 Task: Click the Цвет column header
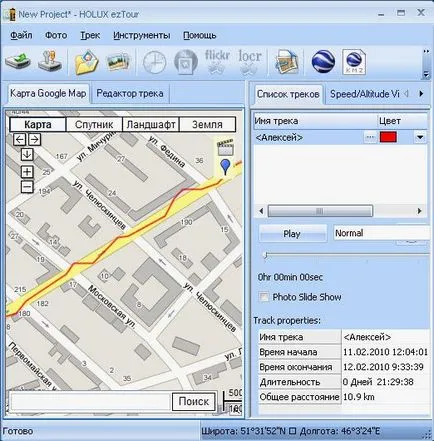point(403,121)
